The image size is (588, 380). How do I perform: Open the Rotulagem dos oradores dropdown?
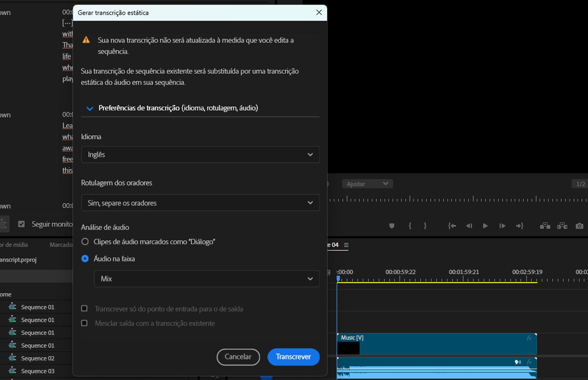[x=200, y=203]
